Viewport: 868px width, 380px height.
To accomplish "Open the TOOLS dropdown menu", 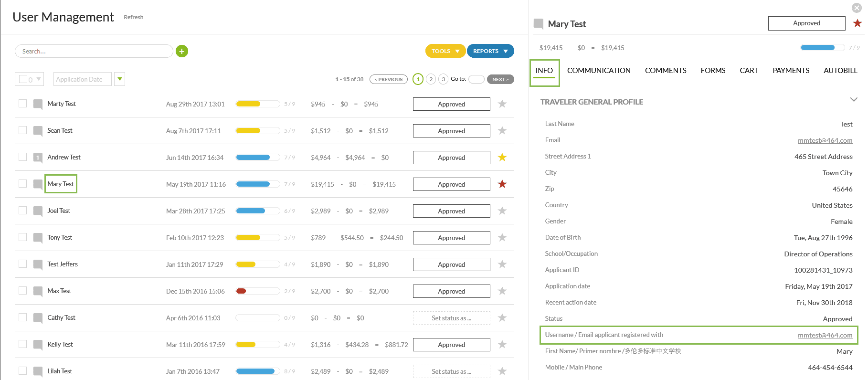I will (x=445, y=51).
